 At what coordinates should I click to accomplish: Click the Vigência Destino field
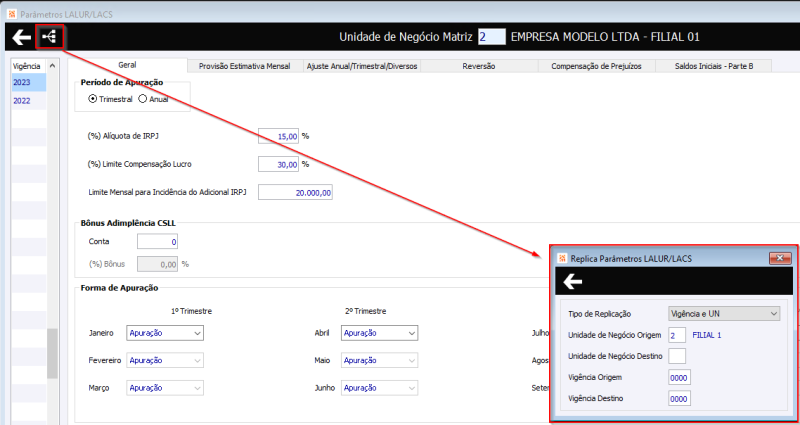[x=679, y=398]
